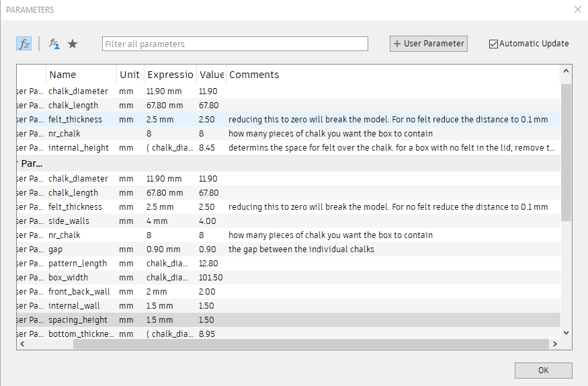Image resolution: width=588 pixels, height=386 pixels.
Task: Select the pattern_length parameter name
Action: click(78, 264)
